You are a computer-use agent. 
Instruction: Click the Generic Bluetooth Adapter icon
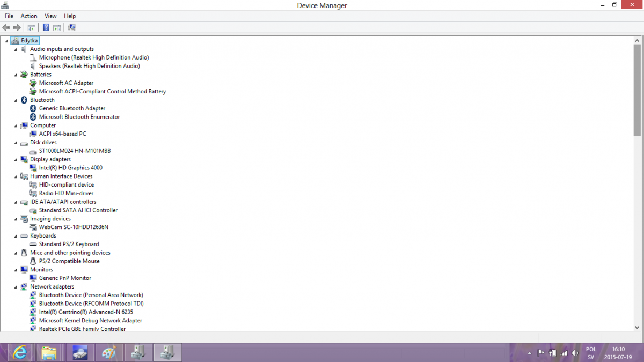tap(33, 108)
